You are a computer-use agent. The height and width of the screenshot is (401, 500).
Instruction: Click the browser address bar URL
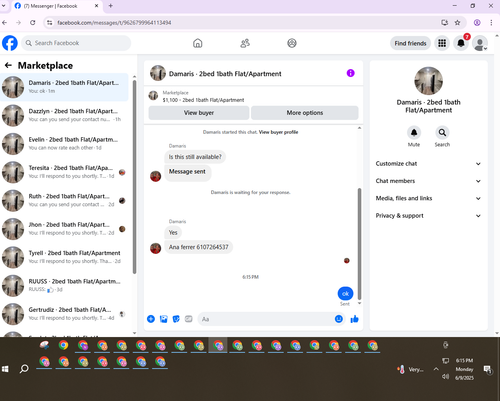114,23
